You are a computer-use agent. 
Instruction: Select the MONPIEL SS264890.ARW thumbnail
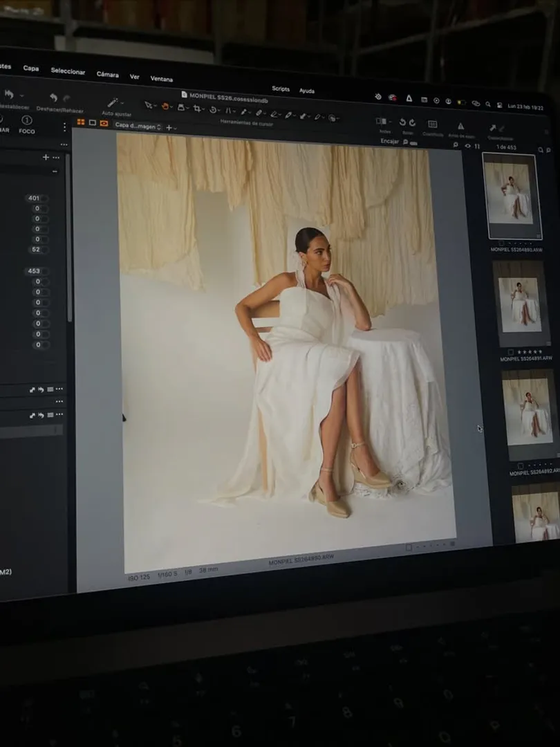512,196
